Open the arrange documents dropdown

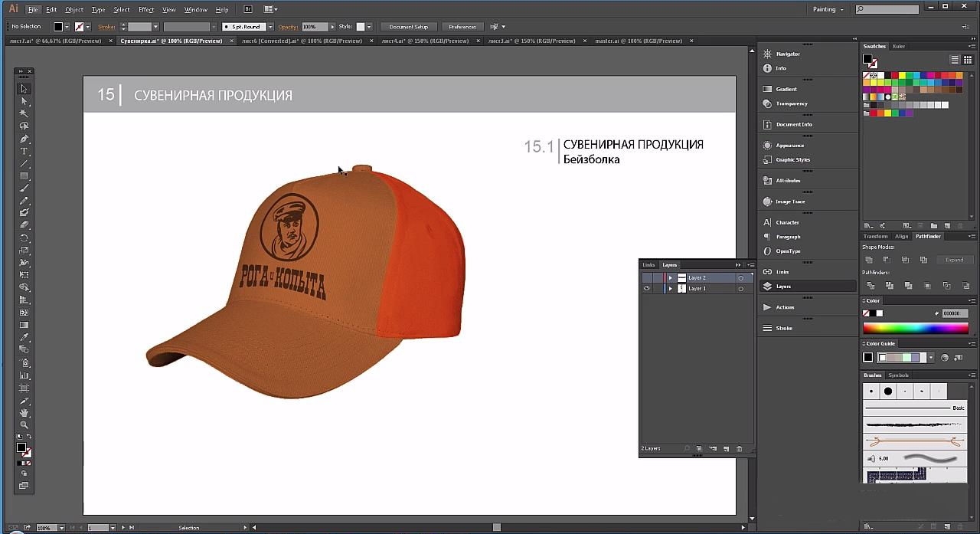[x=271, y=9]
